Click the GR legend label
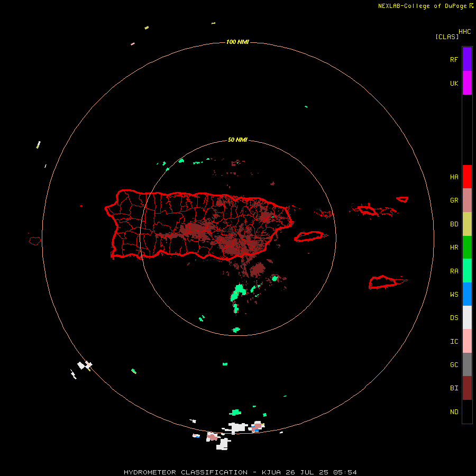 [454, 200]
